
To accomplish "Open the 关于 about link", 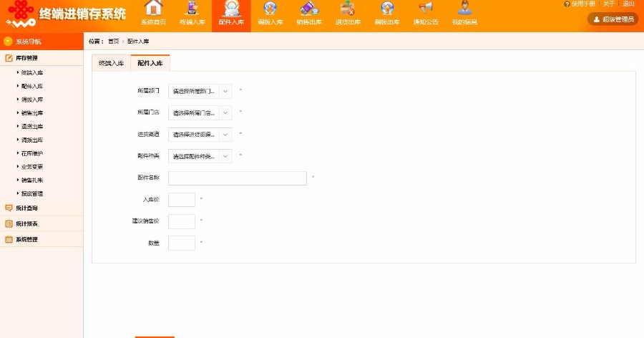I will (x=609, y=4).
